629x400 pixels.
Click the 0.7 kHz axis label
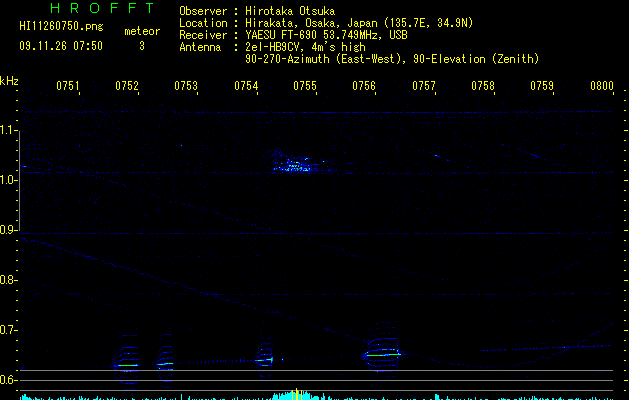tap(8, 329)
